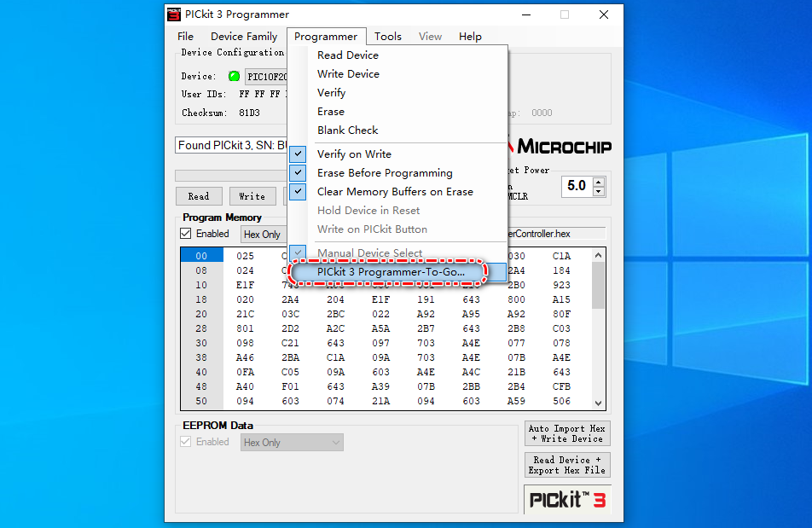Click the status box reading Found PICkit 3
The image size is (812, 528).
232,146
